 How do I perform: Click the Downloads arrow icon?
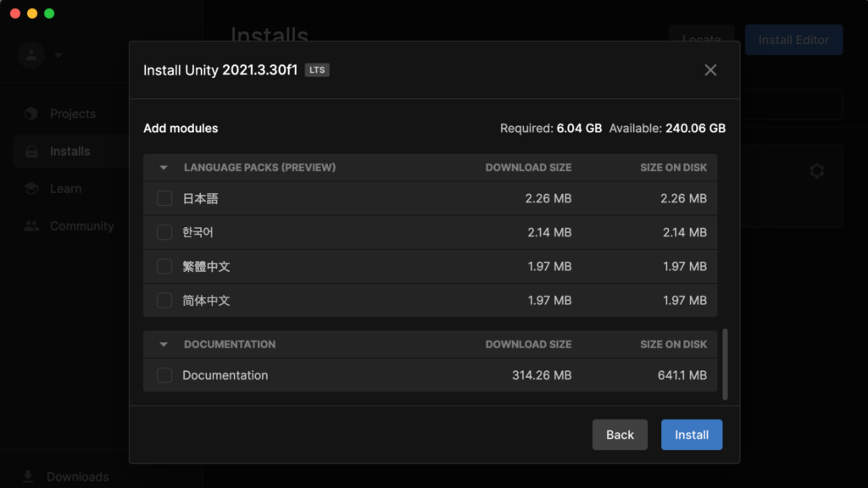tap(28, 476)
